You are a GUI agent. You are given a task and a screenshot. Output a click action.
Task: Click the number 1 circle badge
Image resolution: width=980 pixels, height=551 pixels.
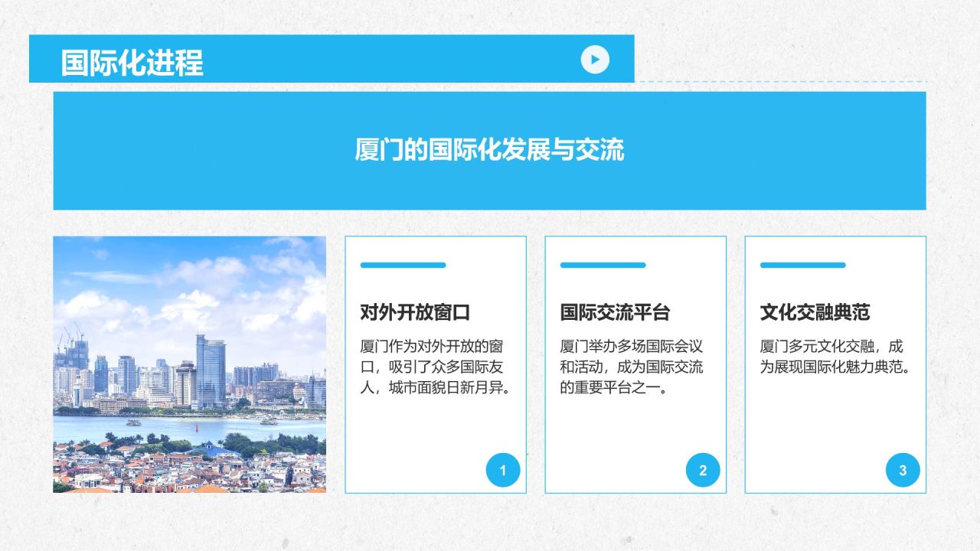pos(503,471)
